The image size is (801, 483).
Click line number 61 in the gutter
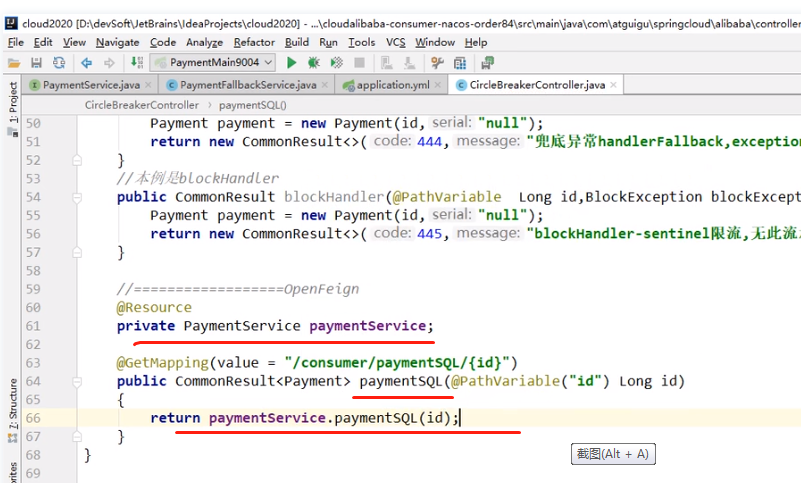coord(33,326)
